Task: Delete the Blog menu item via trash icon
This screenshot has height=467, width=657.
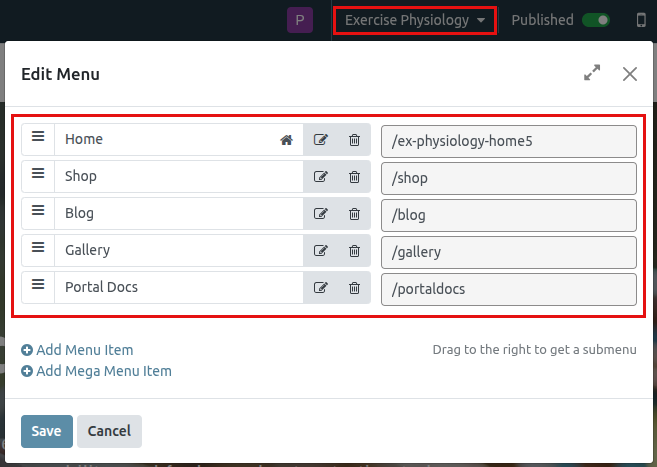Action: (354, 214)
